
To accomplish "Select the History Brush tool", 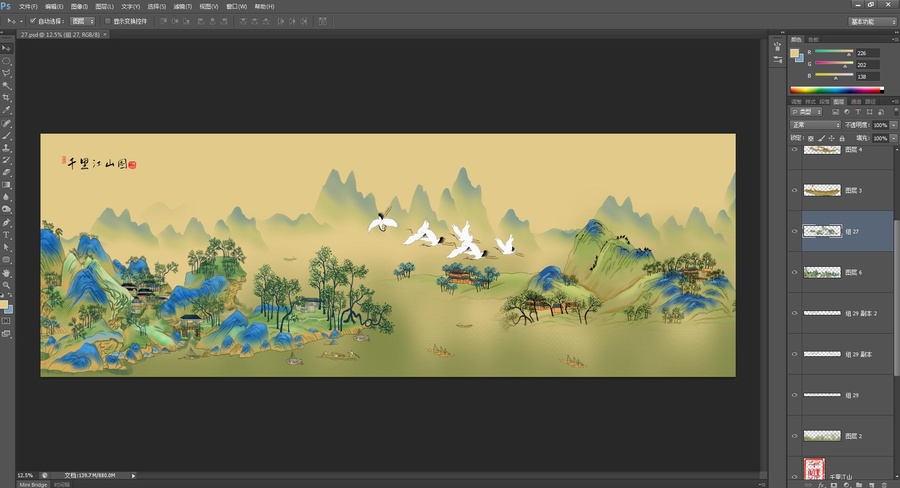I will tap(6, 160).
